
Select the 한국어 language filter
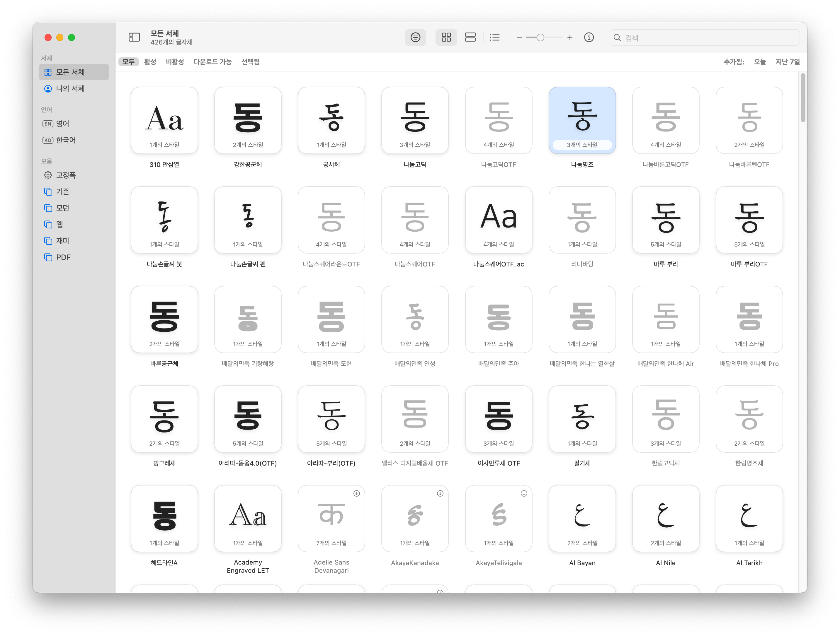pyautogui.click(x=66, y=140)
